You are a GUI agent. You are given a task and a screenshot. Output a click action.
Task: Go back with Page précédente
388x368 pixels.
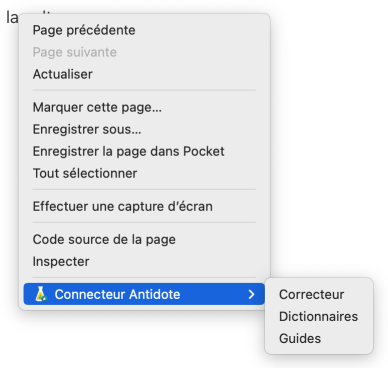(84, 30)
